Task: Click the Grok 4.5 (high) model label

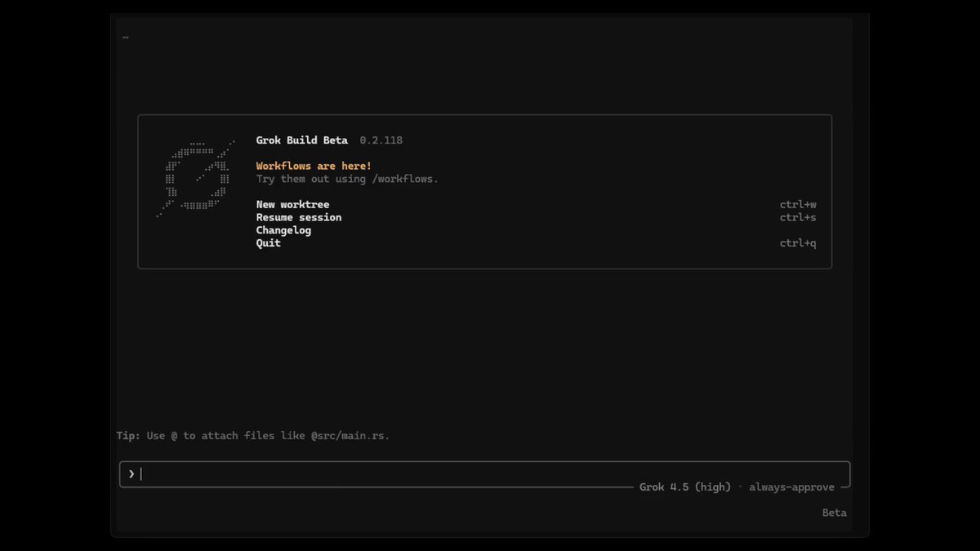Action: [x=685, y=487]
